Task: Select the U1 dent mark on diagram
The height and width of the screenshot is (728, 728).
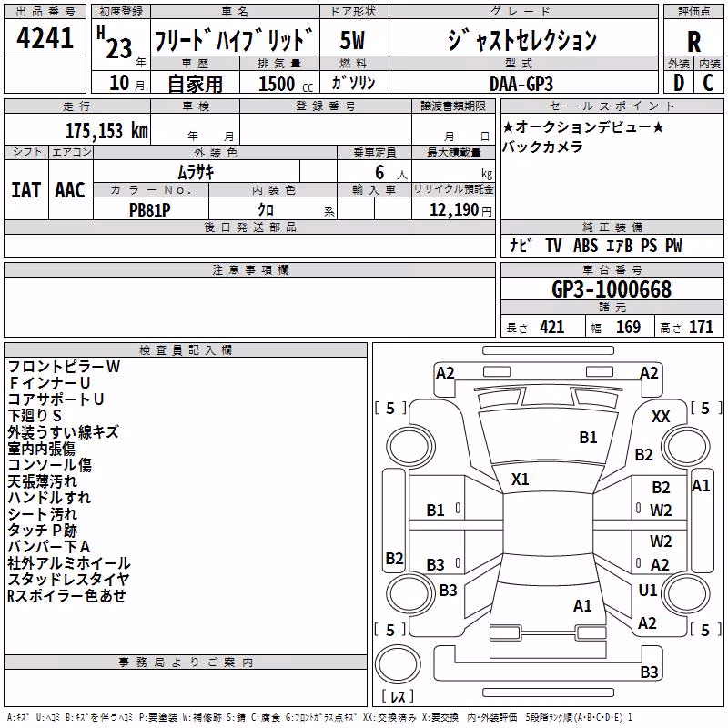Action: pyautogui.click(x=647, y=590)
